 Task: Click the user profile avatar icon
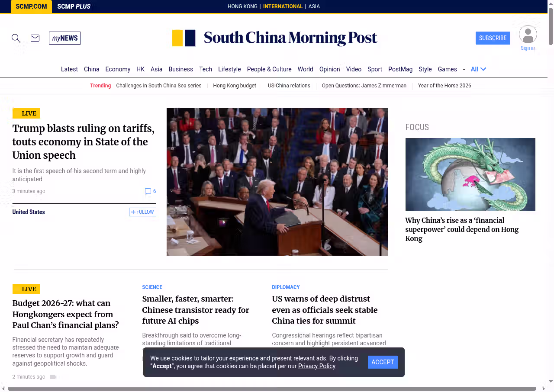[528, 35]
